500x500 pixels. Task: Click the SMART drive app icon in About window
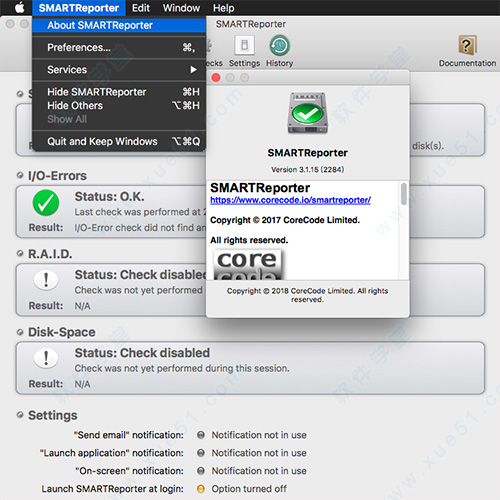[x=308, y=113]
